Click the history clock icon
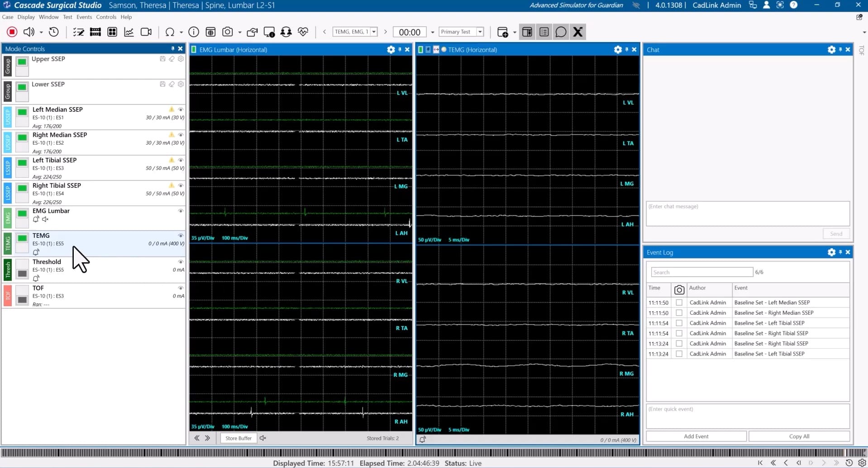868x468 pixels. [54, 32]
